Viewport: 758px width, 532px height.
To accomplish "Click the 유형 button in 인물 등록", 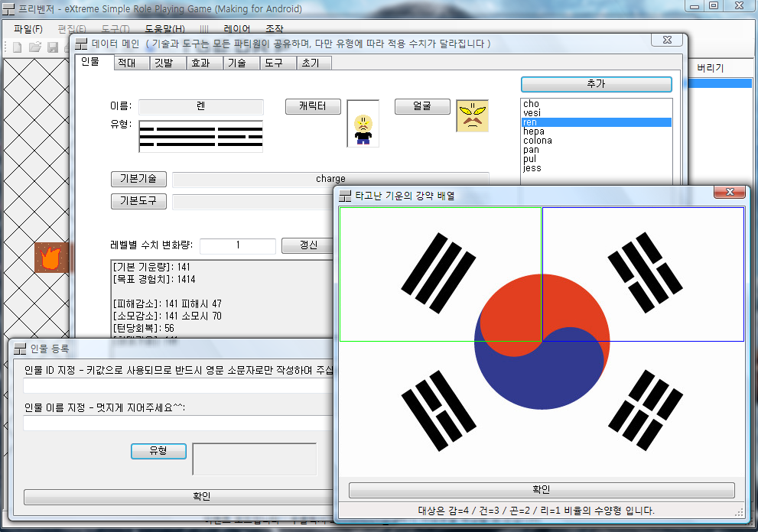I will coord(158,451).
